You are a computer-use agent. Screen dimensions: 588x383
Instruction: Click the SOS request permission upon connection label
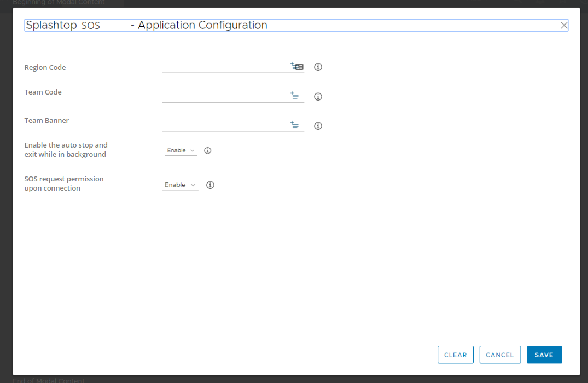(x=64, y=184)
